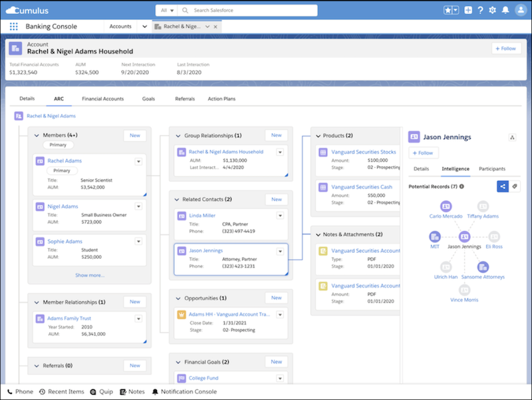
Task: Open the Setup gear icon
Action: tap(493, 10)
